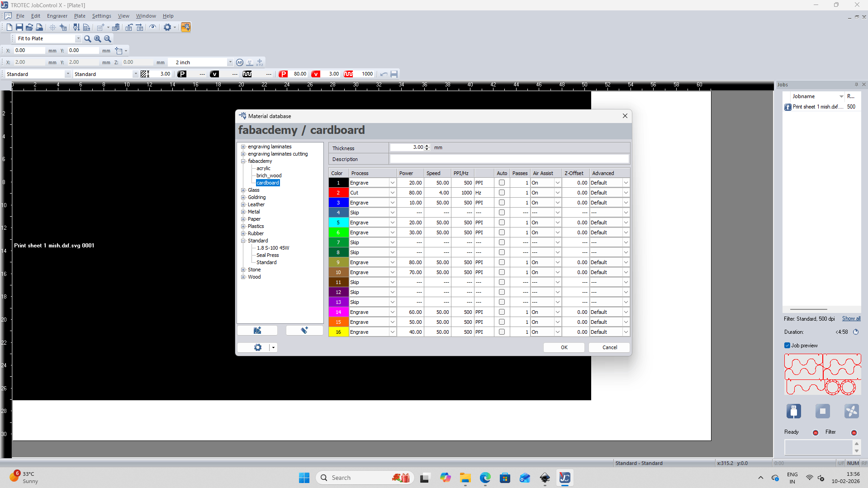The height and width of the screenshot is (488, 868).
Task: Click the red color 2 swatch
Action: (338, 193)
